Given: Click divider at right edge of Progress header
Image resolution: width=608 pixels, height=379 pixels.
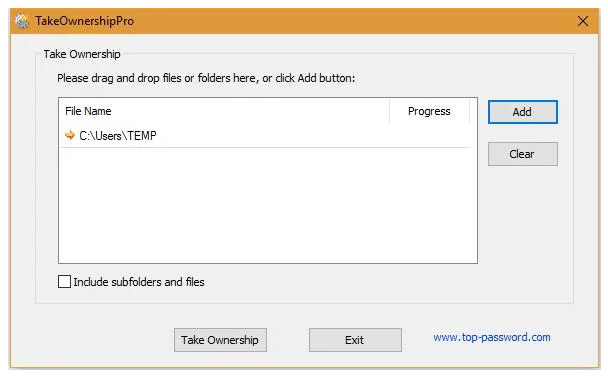Looking at the screenshot, I should [x=470, y=111].
